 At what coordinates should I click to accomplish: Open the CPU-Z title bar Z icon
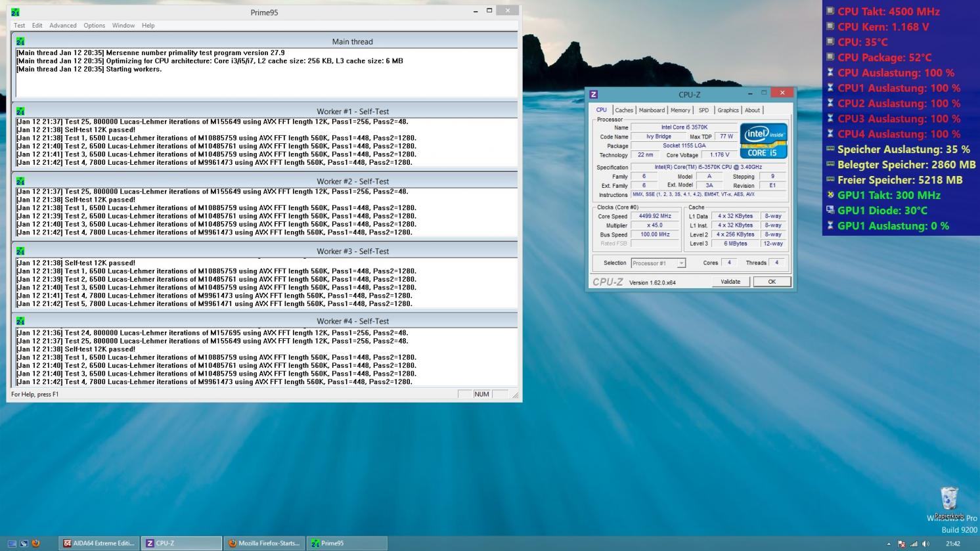(x=594, y=94)
